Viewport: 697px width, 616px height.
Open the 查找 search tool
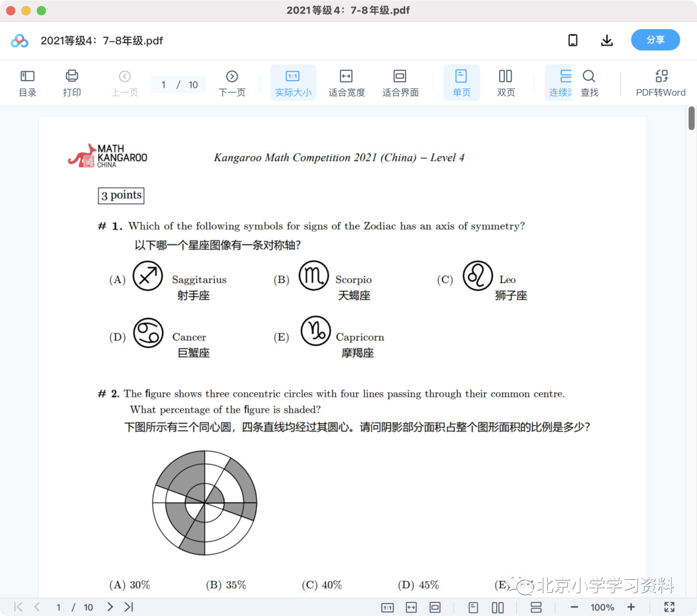[589, 83]
